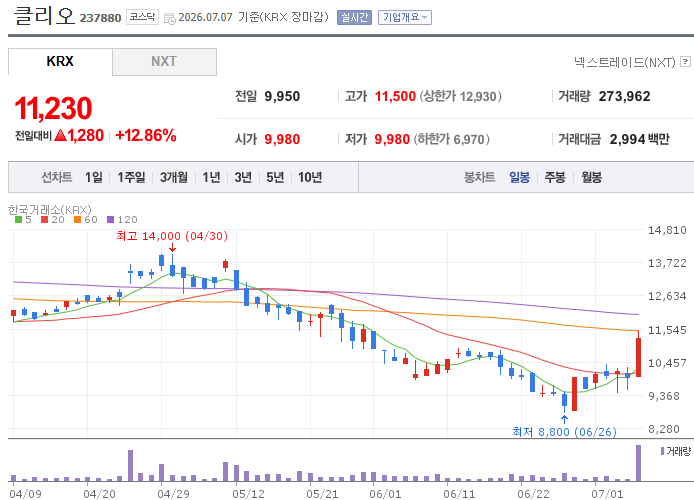Click the 14,810 price axis label
694x500 pixels.
[x=667, y=230]
